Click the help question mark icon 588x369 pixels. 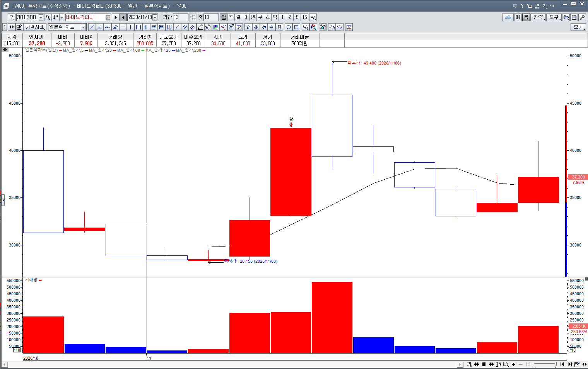pos(522,6)
